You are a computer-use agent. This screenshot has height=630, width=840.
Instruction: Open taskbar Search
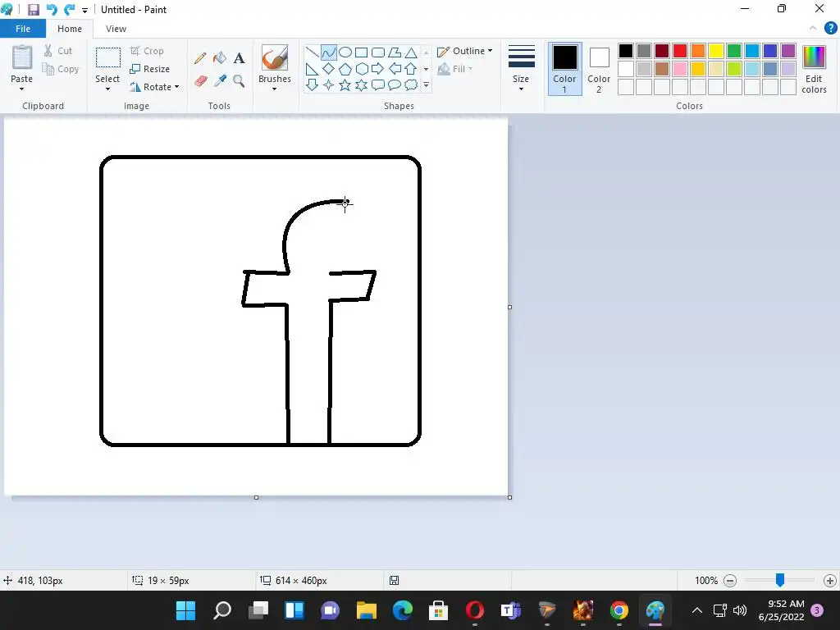pyautogui.click(x=221, y=610)
